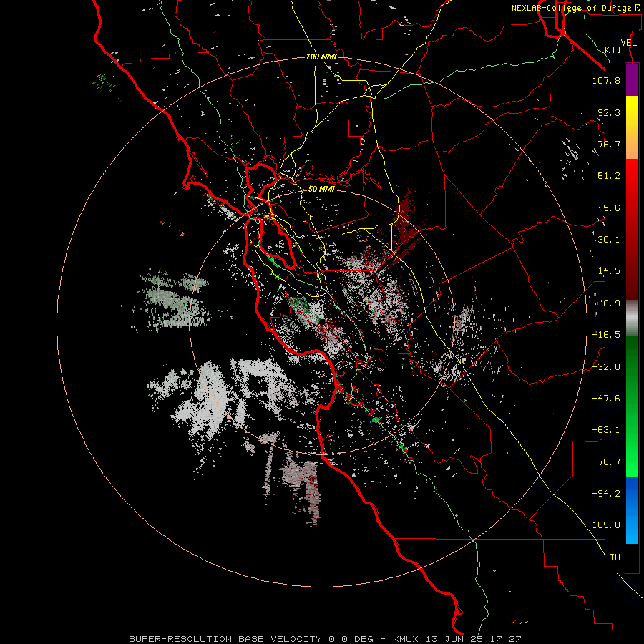Select the -94.2 legend value
Image resolution: width=644 pixels, height=644 pixels.
pyautogui.click(x=606, y=494)
